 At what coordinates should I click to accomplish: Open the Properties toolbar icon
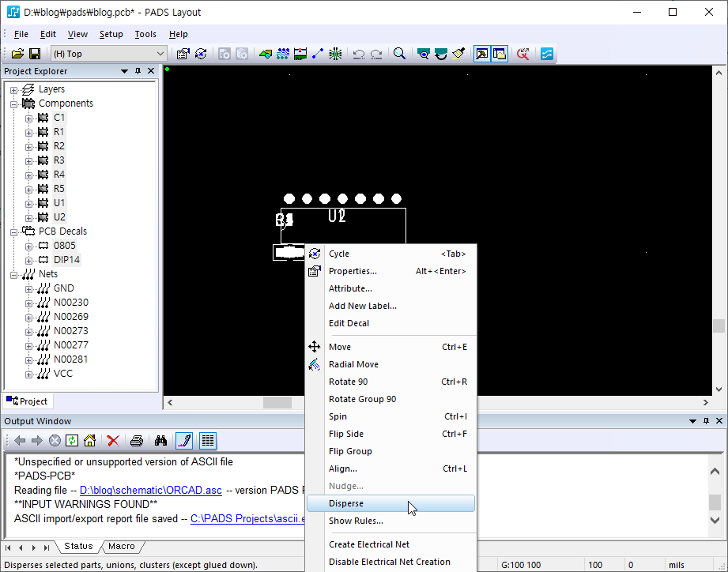183,54
